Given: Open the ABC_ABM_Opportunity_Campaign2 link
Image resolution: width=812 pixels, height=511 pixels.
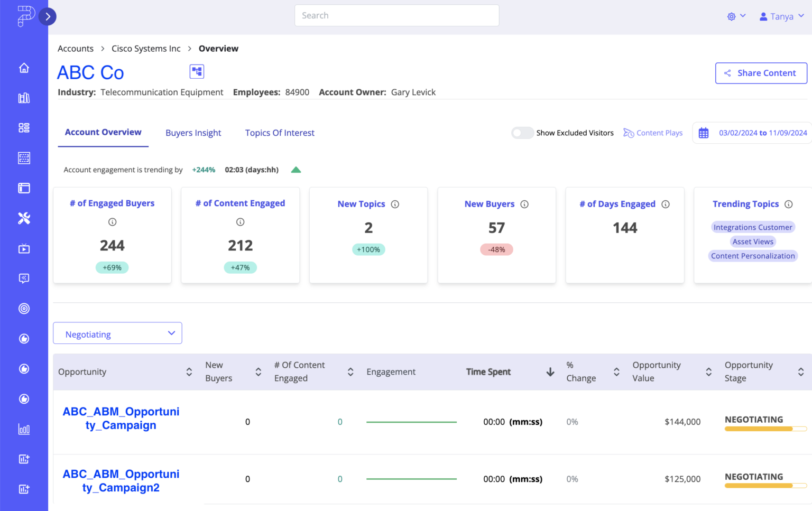Looking at the screenshot, I should pos(121,481).
